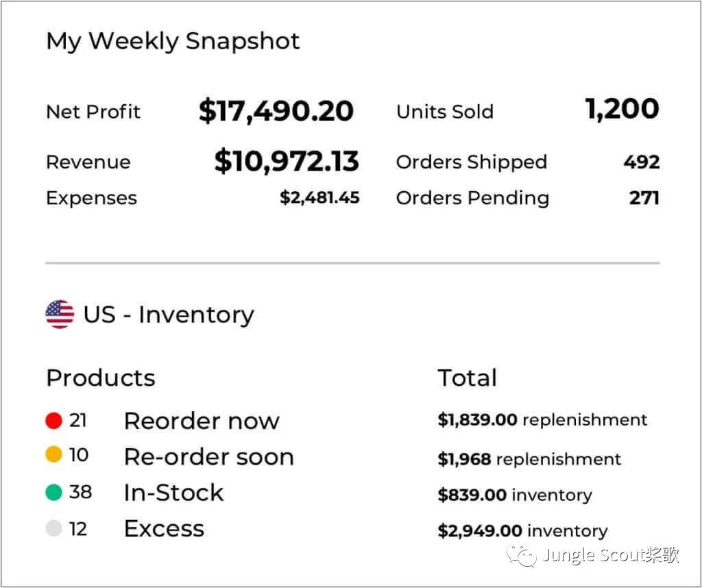Click the gray Excess status dot
702x588 pixels.
54,528
